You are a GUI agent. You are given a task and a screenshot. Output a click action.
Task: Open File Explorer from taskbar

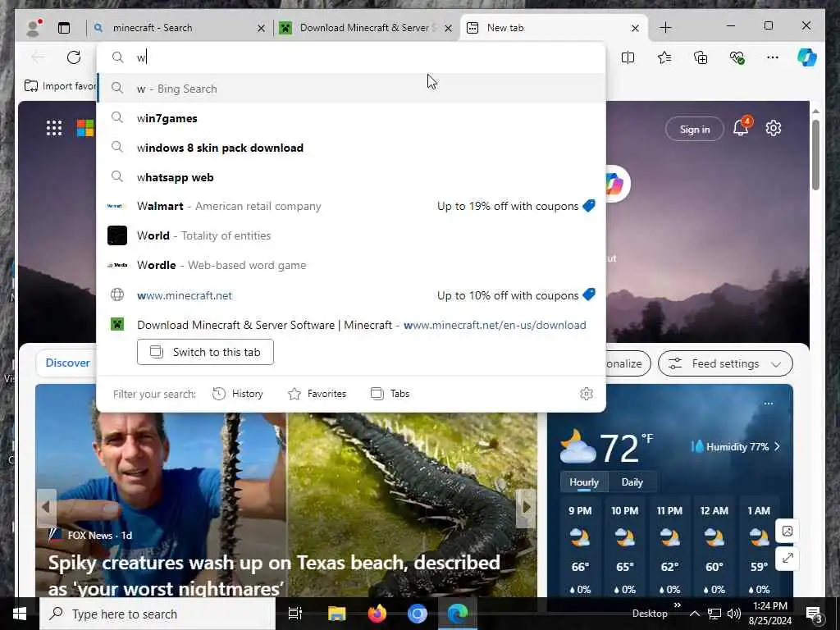point(337,614)
